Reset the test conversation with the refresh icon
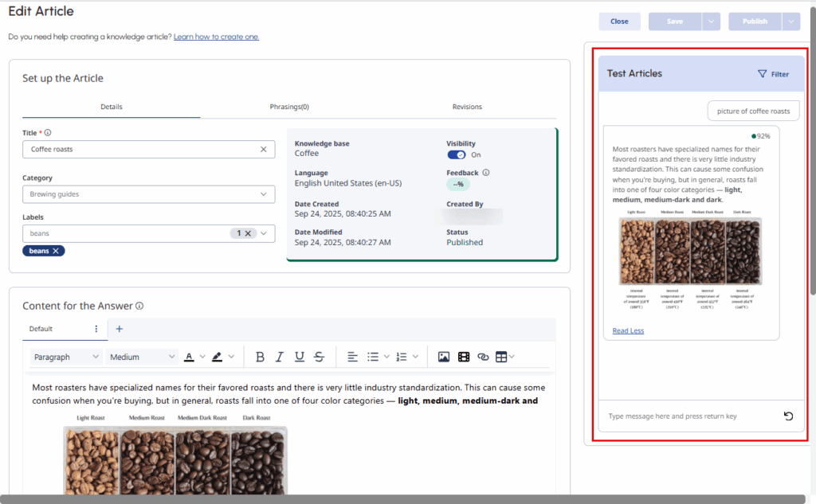The image size is (816, 504). pos(788,416)
